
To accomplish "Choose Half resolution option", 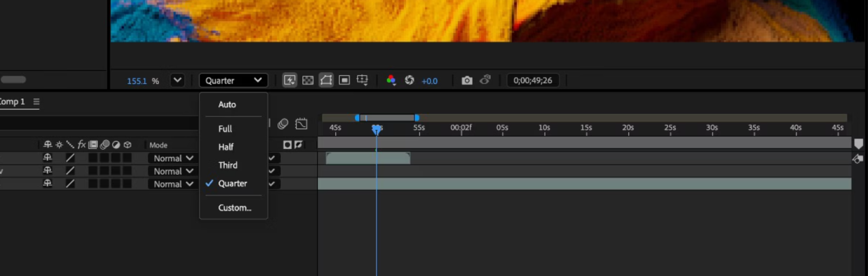I will coord(226,147).
